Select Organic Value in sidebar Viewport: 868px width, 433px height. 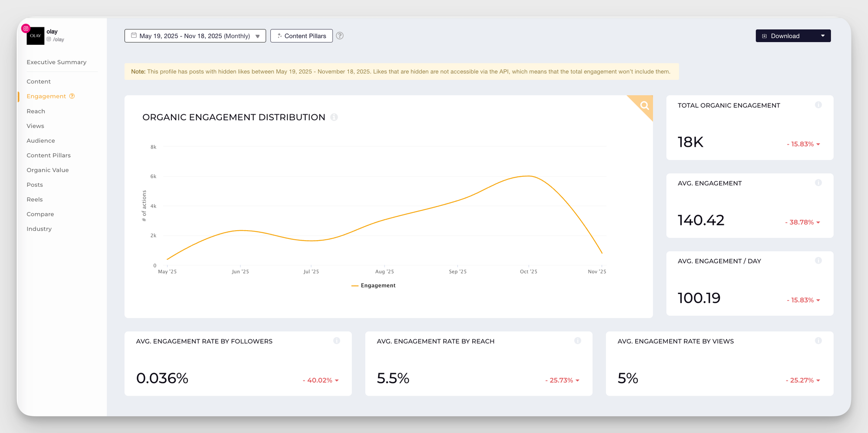click(x=48, y=170)
